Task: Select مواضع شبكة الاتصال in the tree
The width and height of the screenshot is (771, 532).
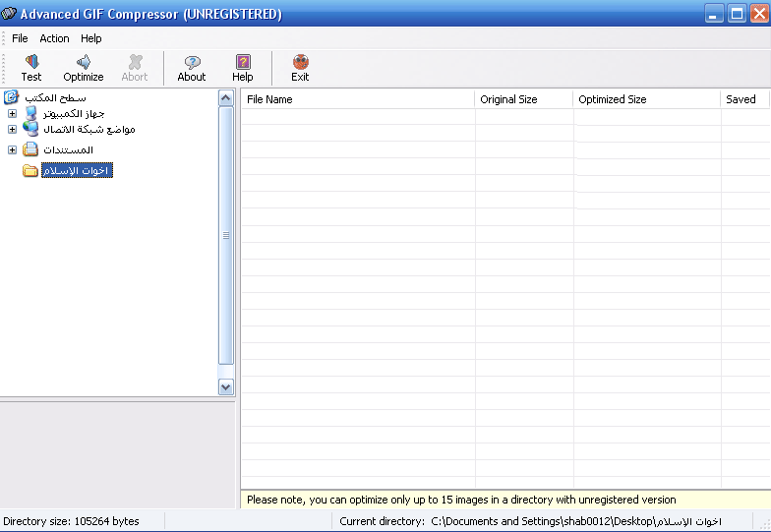Action: tap(89, 130)
